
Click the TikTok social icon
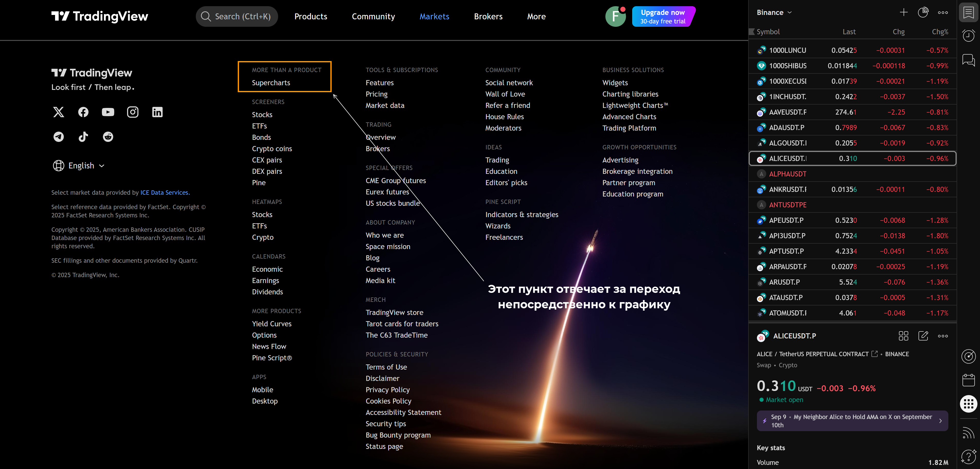(x=83, y=137)
